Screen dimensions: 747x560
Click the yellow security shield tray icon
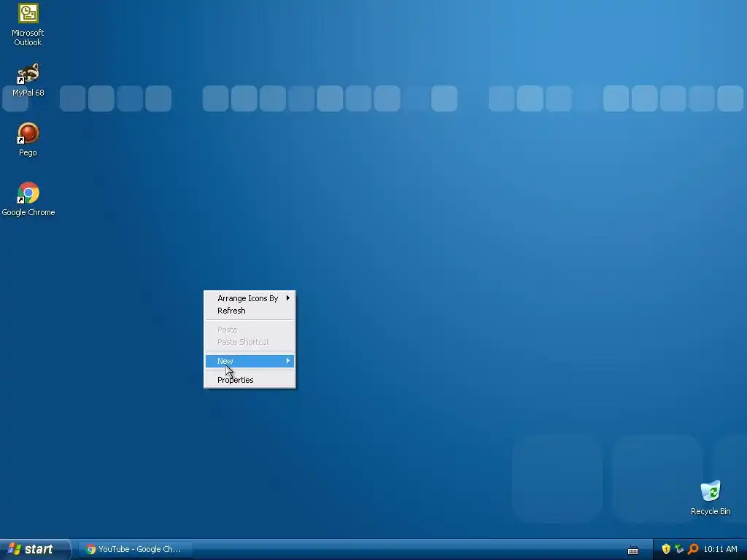point(666,549)
